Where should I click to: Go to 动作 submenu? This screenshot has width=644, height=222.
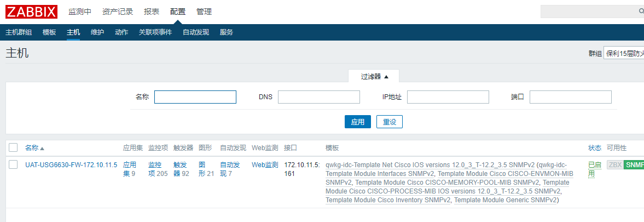121,32
